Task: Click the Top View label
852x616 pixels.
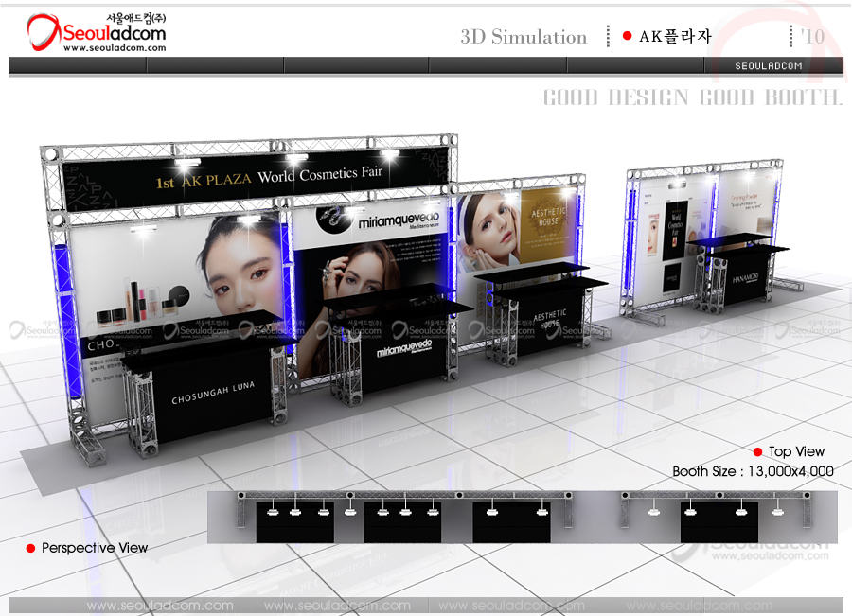Action: (796, 452)
